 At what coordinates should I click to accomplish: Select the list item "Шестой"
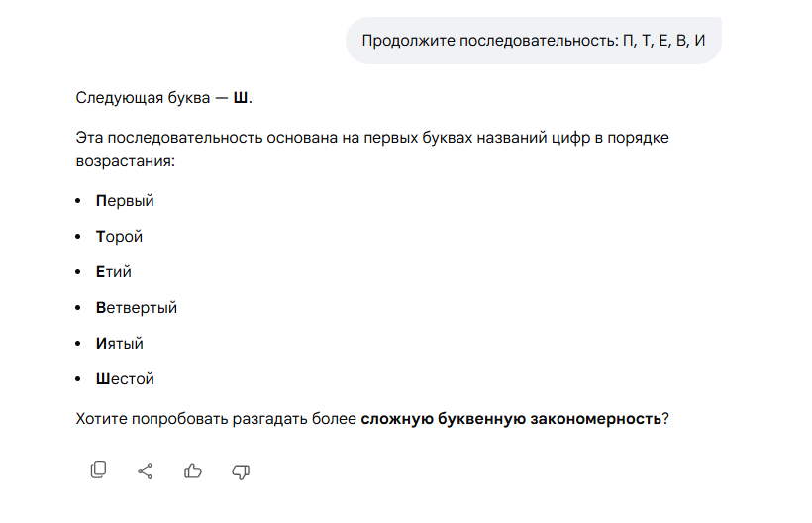(125, 379)
